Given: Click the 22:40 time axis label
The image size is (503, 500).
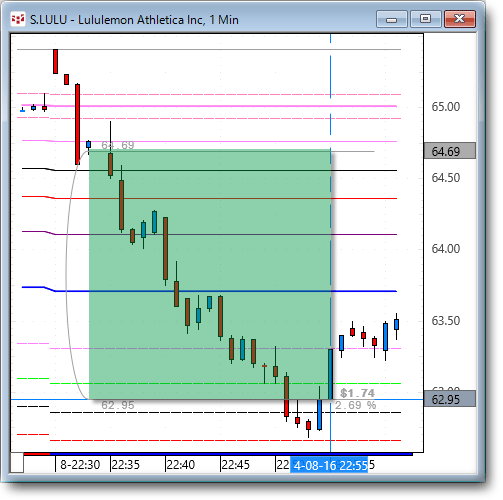Looking at the screenshot, I should pyautogui.click(x=180, y=465).
